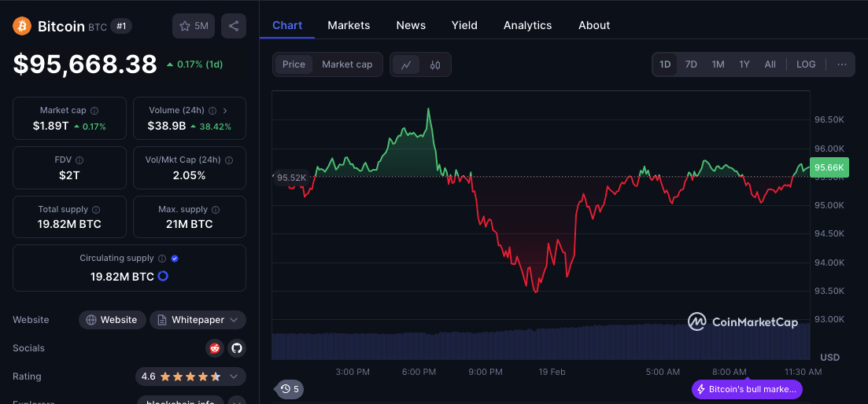Open chart more options menu
Image resolution: width=868 pixels, height=404 pixels.
tap(842, 64)
